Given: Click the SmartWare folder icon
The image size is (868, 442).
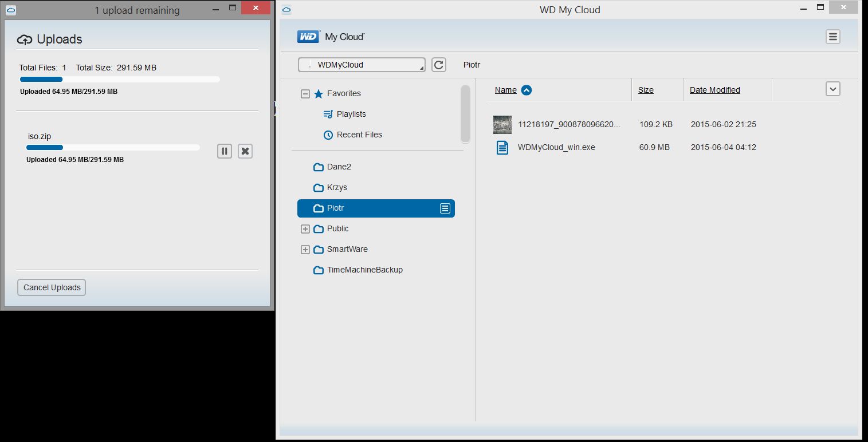Looking at the screenshot, I should click(x=319, y=250).
